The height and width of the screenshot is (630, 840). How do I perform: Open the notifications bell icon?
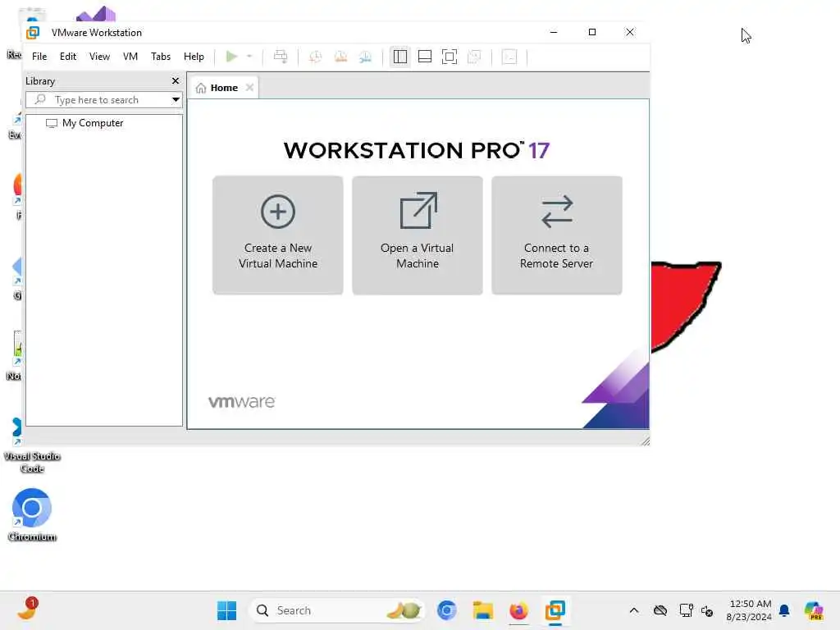pos(784,610)
